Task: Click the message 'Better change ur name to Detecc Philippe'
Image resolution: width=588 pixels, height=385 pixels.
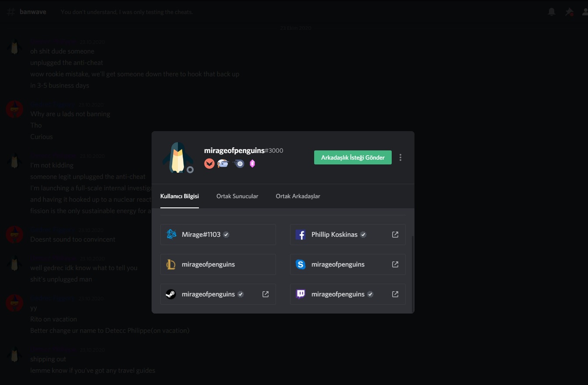Action: [x=110, y=331]
